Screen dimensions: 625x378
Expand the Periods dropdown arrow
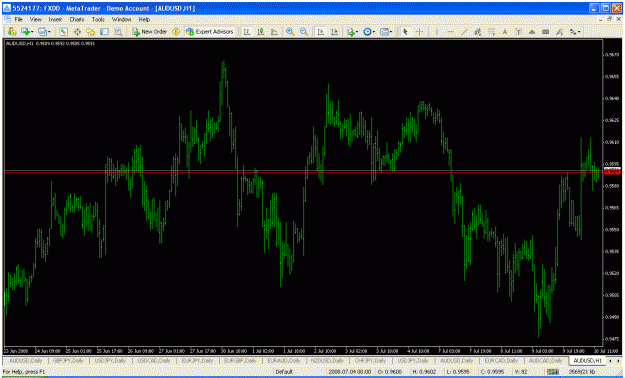click(x=374, y=32)
